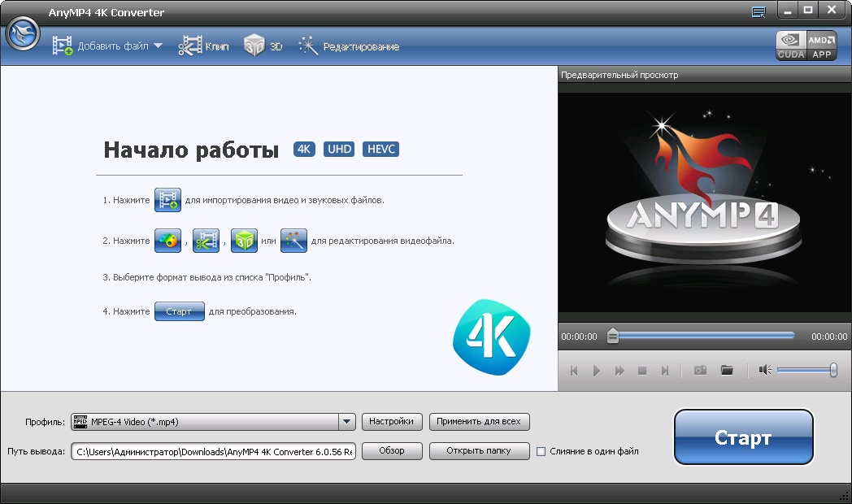Click Добавить файл toolbar button
This screenshot has height=504, width=852.
click(x=101, y=46)
